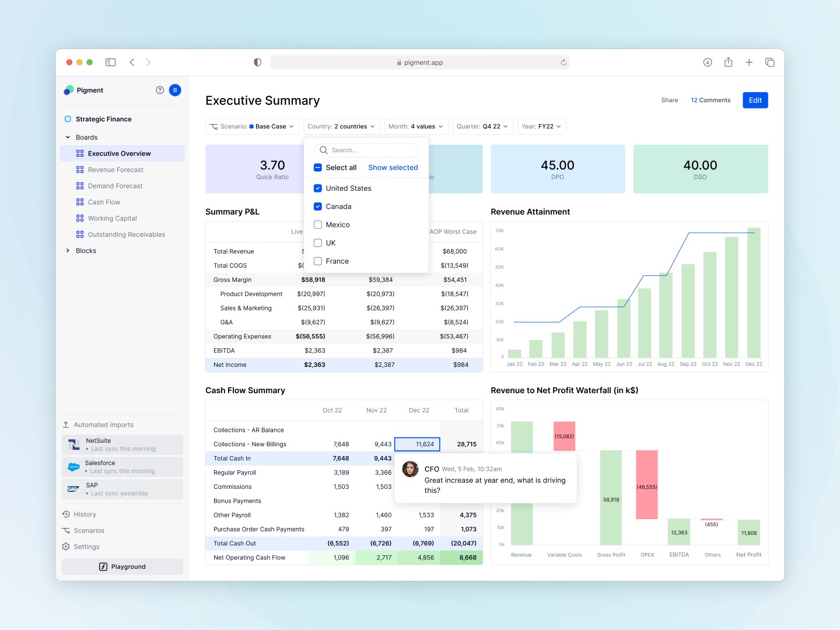The height and width of the screenshot is (630, 840).
Task: Click the Salesforce integration icon
Action: point(73,467)
